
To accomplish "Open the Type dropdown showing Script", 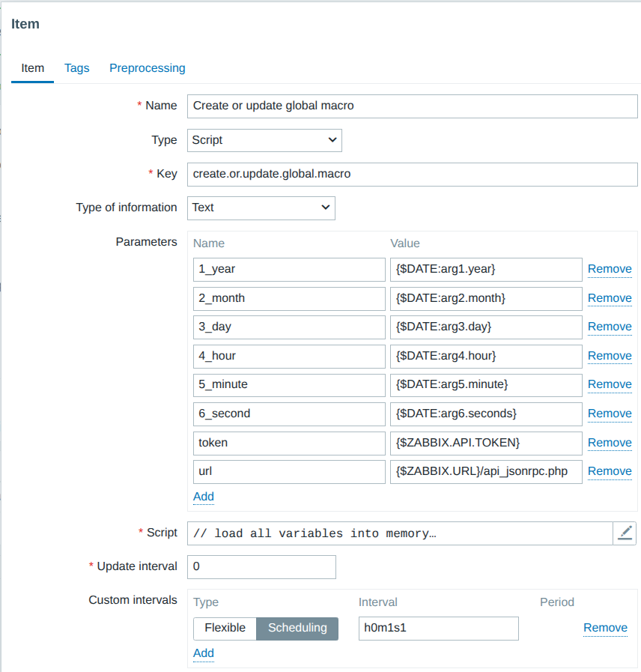I will (x=264, y=140).
